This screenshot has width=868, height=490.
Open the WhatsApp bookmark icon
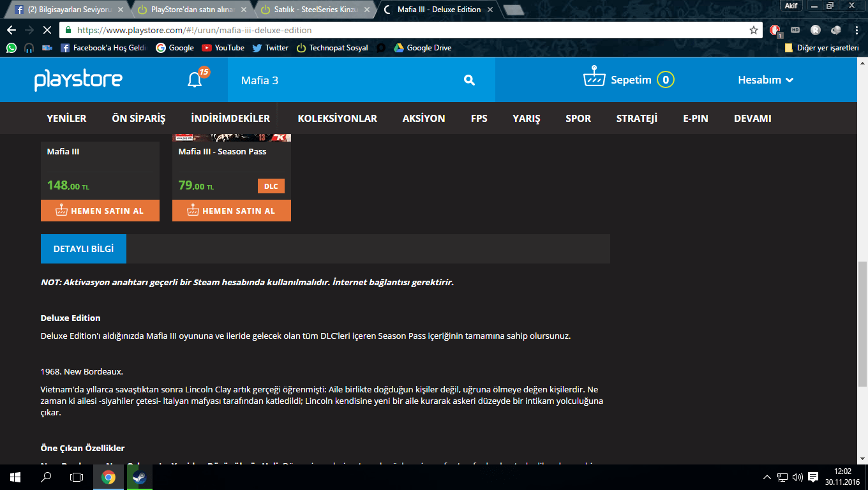click(x=11, y=48)
